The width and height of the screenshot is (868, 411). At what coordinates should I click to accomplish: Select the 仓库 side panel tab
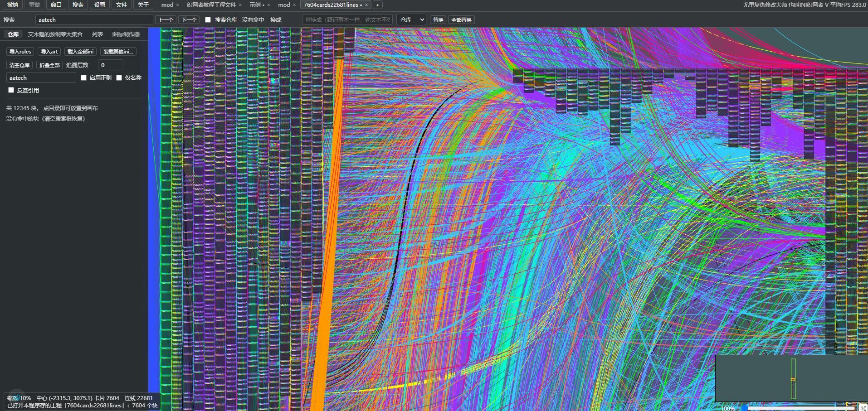13,34
